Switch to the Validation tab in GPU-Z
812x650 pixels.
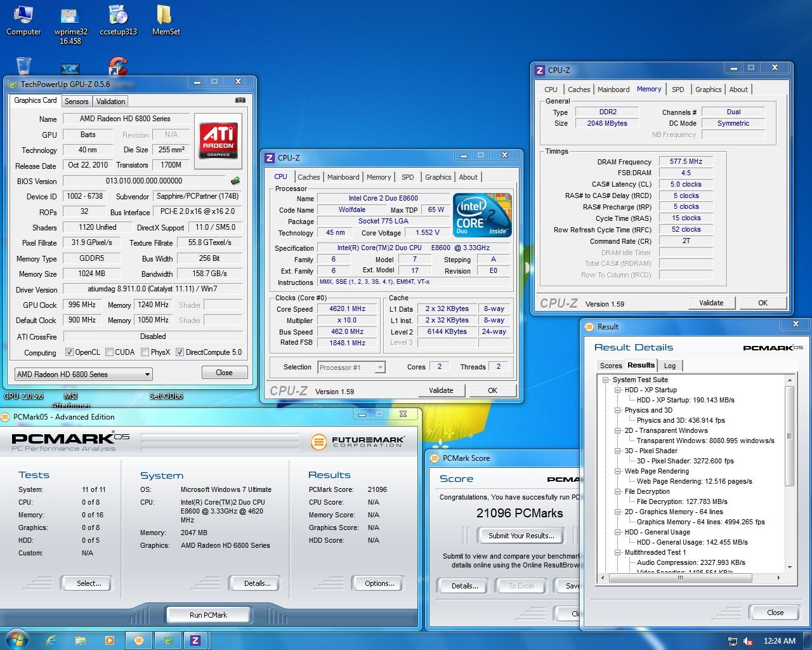111,102
